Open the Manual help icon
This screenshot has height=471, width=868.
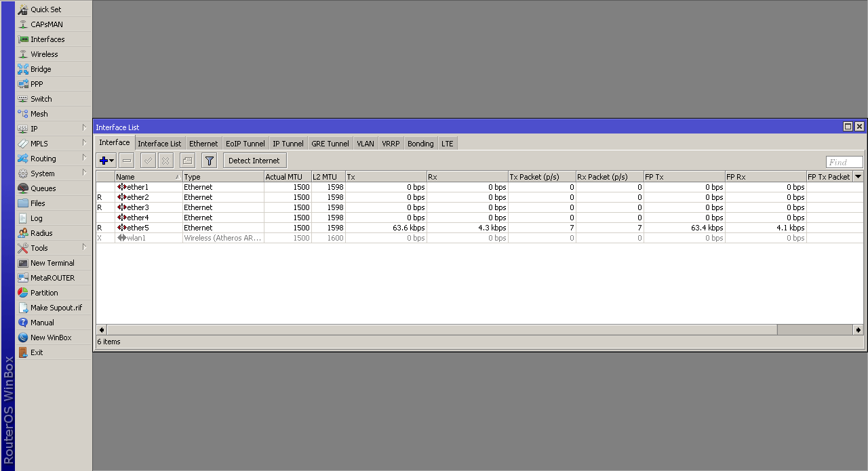click(x=23, y=323)
